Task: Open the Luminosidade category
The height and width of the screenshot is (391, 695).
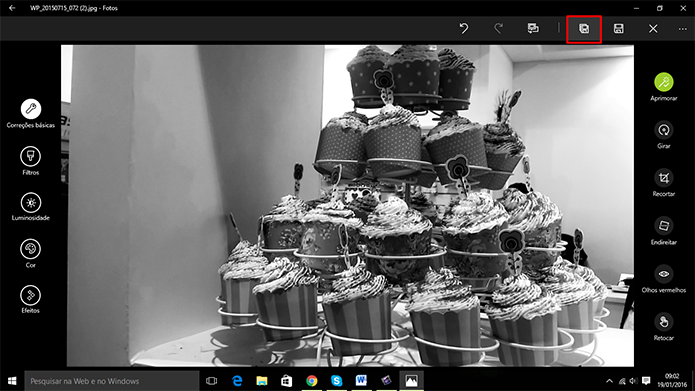Action: pos(31,207)
